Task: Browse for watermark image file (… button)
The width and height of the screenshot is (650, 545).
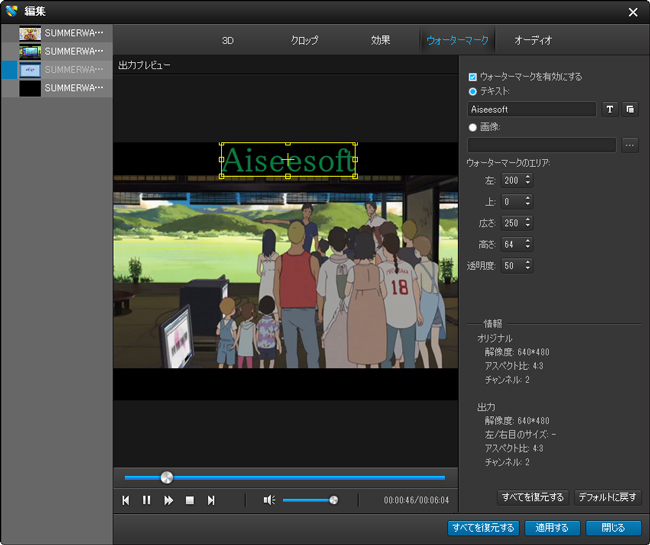Action: click(x=629, y=145)
